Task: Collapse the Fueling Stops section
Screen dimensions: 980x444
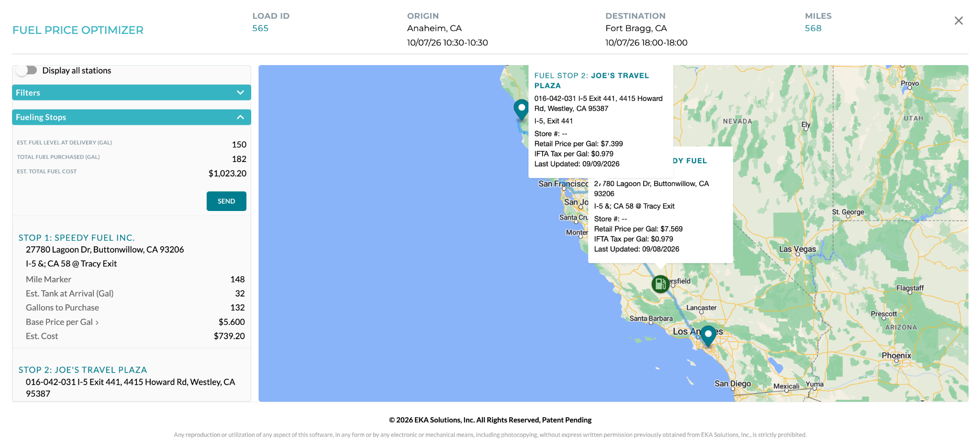Action: point(132,117)
